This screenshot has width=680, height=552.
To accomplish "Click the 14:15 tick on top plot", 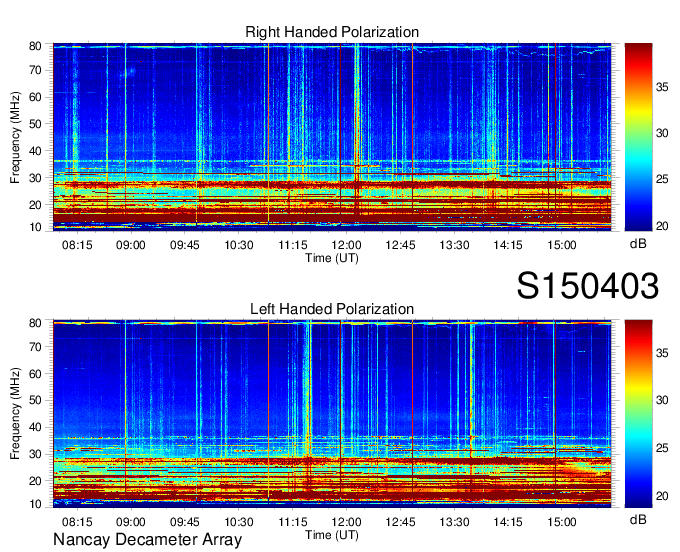I will 508,245.
